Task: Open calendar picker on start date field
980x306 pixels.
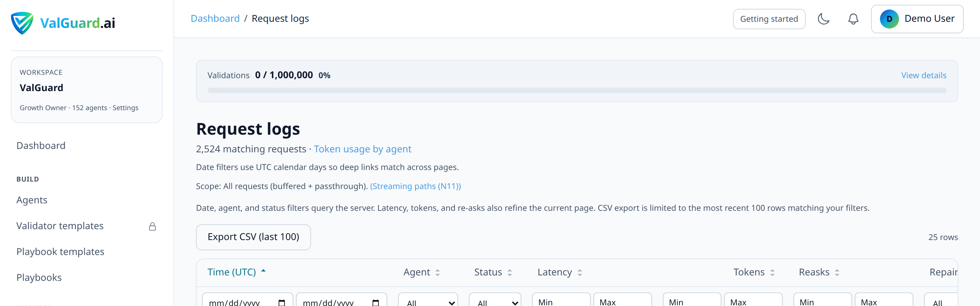Action: 281,303
